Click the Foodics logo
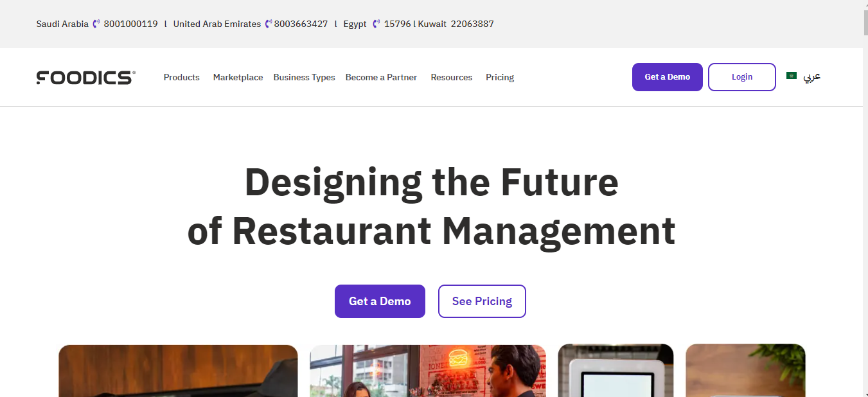The image size is (868, 397). 85,78
